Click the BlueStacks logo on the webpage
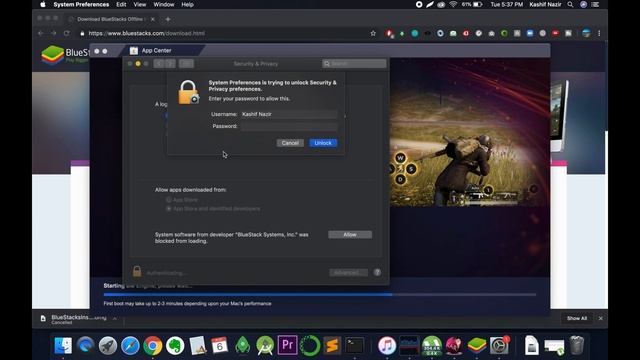This screenshot has height=360, width=640. click(65, 54)
